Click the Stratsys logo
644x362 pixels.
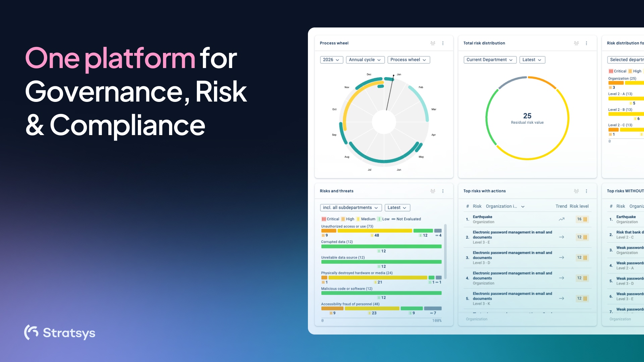(60, 333)
